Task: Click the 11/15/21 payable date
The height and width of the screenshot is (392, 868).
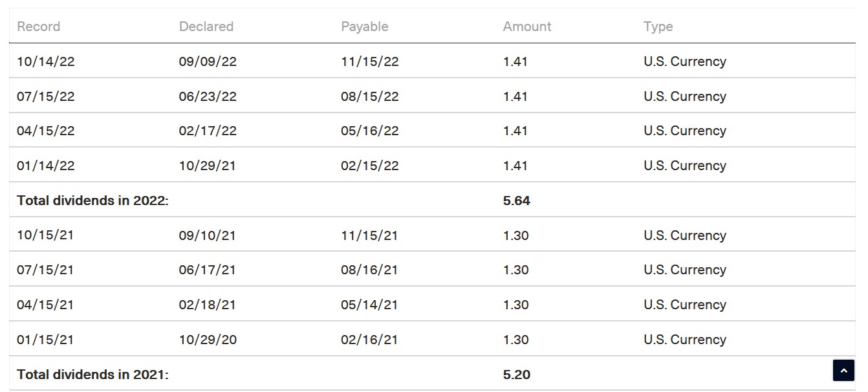Action: click(x=369, y=235)
